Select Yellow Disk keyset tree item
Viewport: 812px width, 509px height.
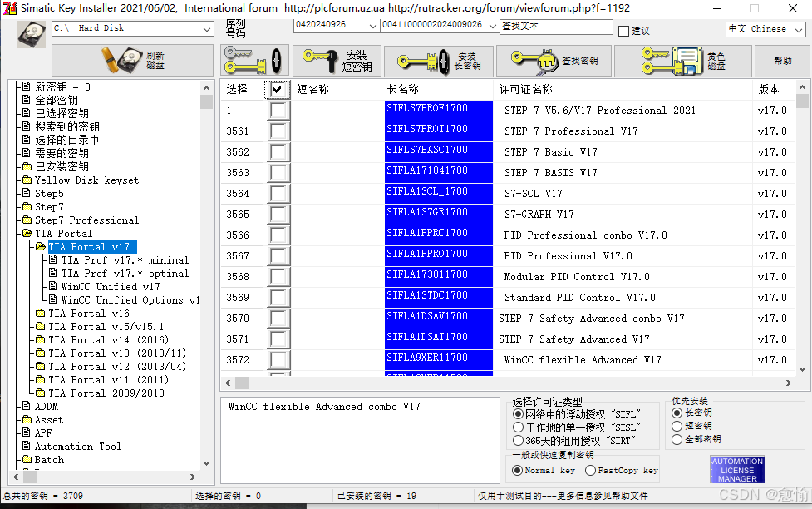pos(86,180)
